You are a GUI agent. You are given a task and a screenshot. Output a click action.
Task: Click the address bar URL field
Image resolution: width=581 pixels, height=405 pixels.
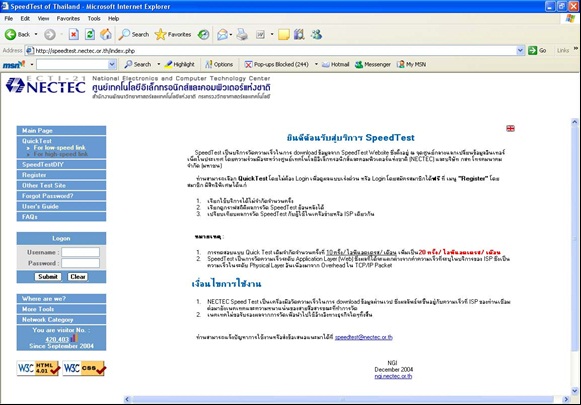(x=275, y=50)
